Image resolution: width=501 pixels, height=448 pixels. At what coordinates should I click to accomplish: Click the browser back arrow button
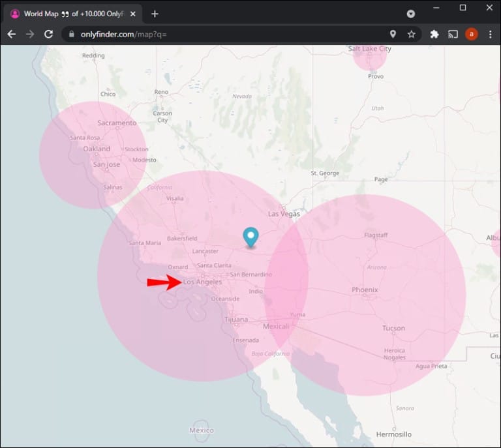(x=12, y=34)
